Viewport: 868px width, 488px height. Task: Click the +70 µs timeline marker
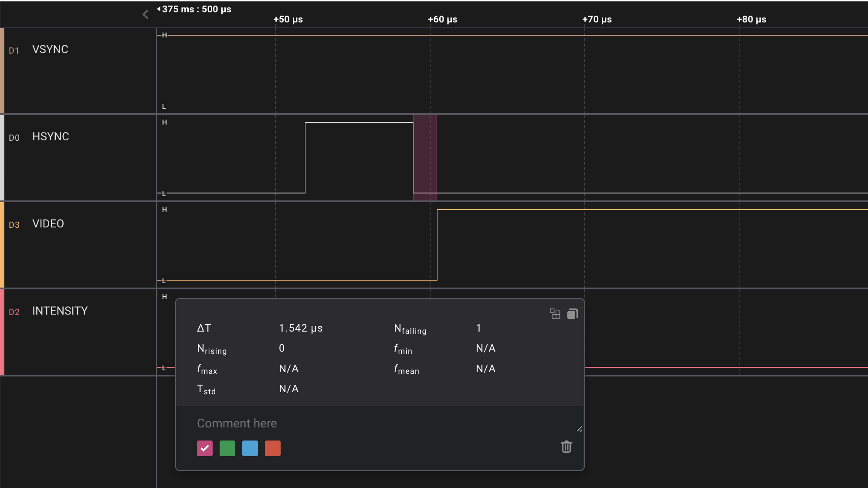pos(597,19)
